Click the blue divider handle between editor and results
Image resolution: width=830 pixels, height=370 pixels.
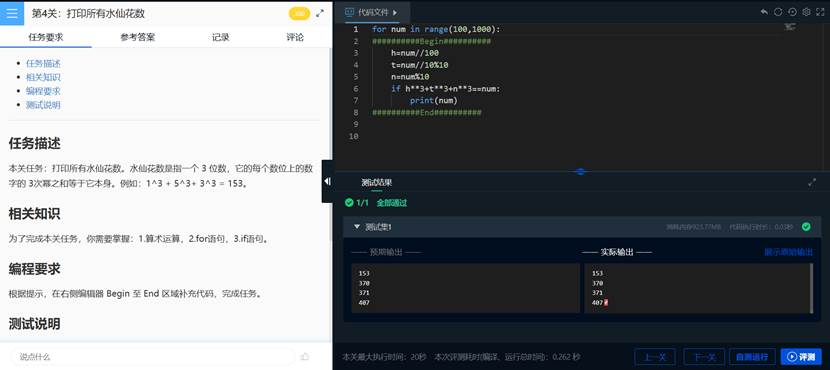click(581, 172)
